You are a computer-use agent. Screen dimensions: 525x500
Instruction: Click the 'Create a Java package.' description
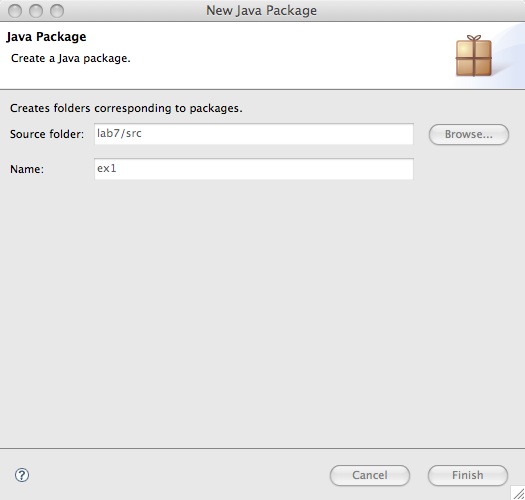tap(71, 58)
